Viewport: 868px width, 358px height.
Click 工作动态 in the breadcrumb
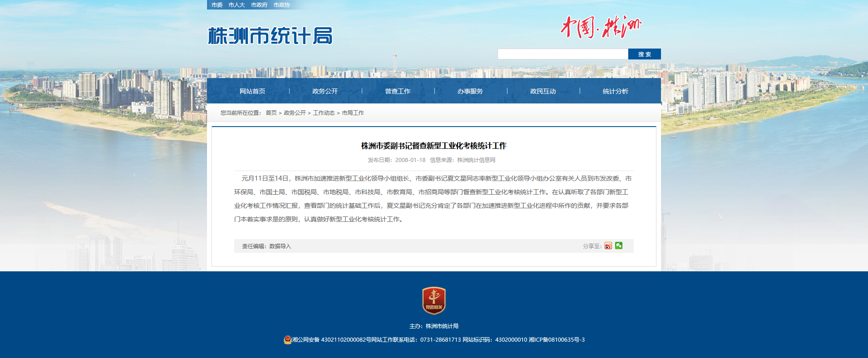[324, 113]
